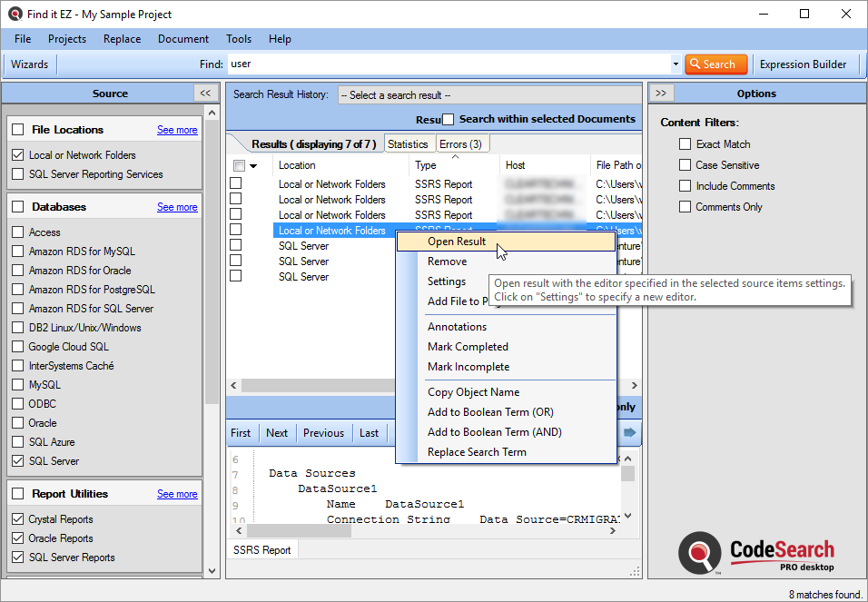Check SQL Server Reporting Services
Image resolution: width=868 pixels, height=602 pixels.
pos(18,174)
